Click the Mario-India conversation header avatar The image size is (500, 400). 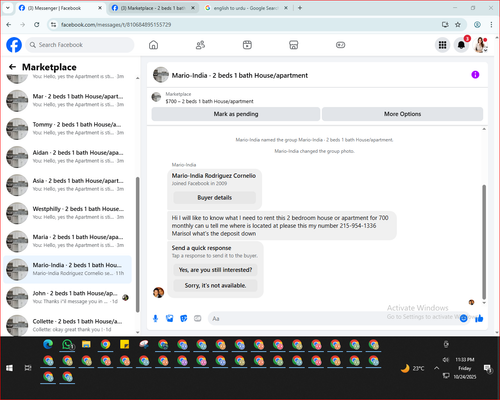tap(161, 75)
